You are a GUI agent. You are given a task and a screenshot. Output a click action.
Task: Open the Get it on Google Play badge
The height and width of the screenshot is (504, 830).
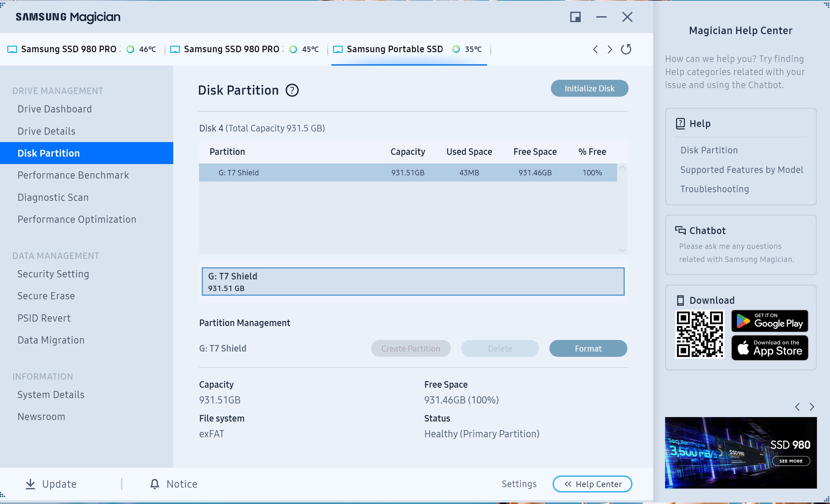coord(770,321)
